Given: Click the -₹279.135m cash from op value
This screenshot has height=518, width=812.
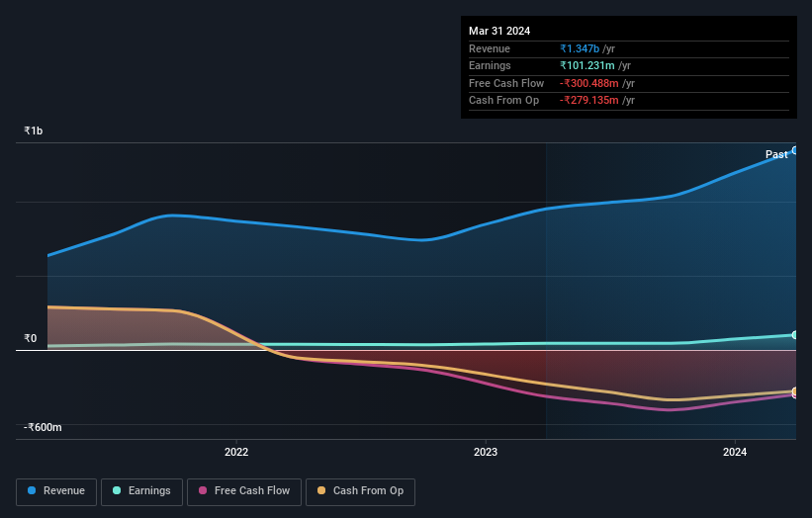Looking at the screenshot, I should (588, 101).
